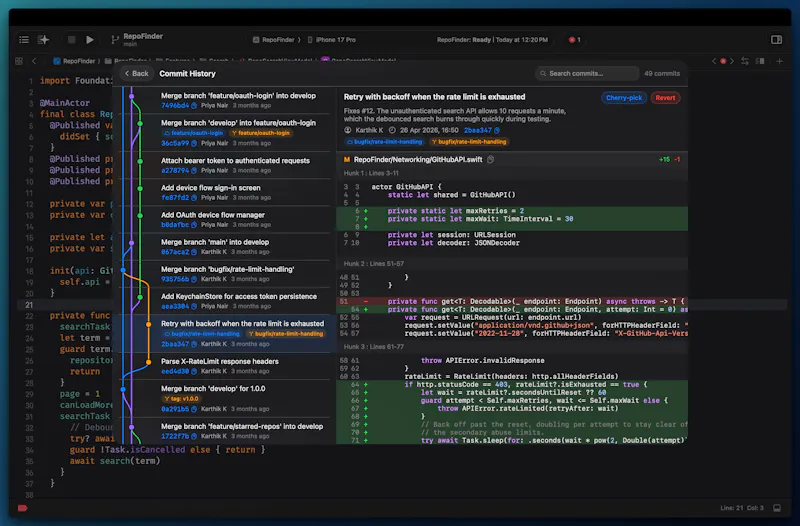Go back in editor history with left chevron
Screen dimensions: 800x526
(34, 61)
